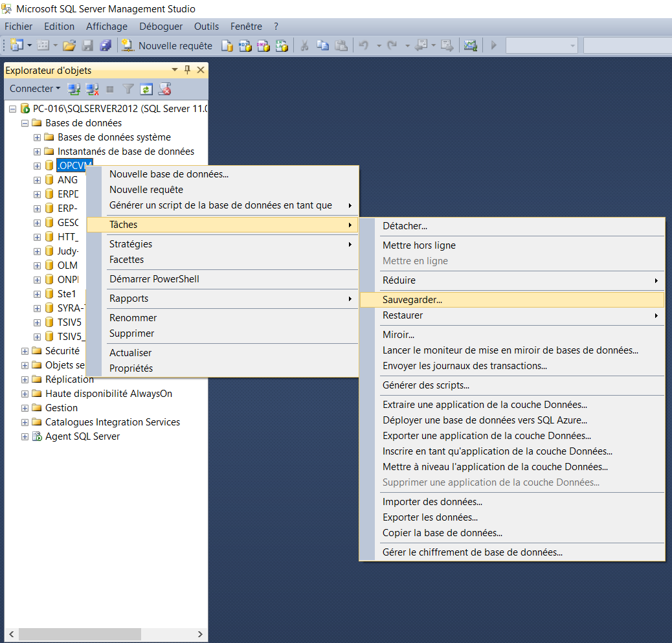Click the play arrow icon in the toolbar

click(x=494, y=45)
